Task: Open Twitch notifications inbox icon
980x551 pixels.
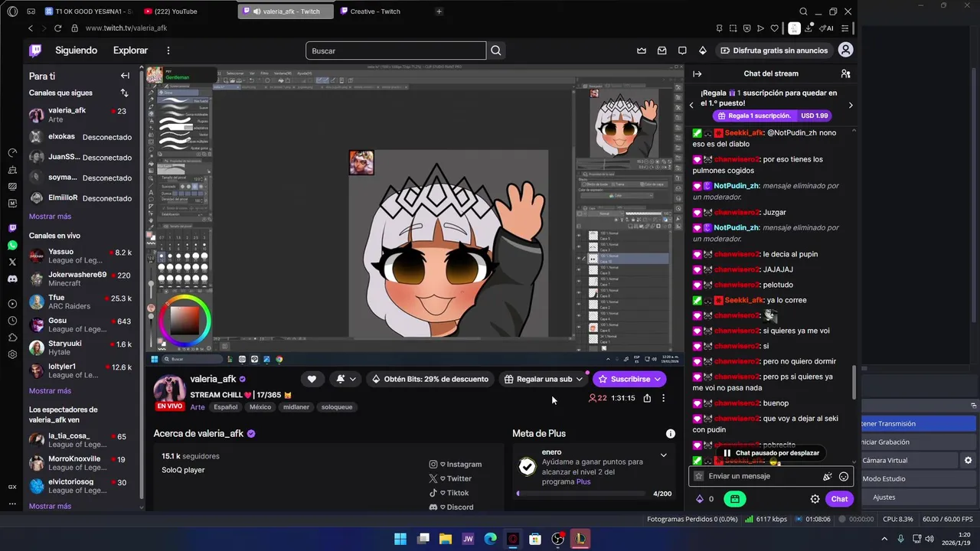Action: point(661,51)
